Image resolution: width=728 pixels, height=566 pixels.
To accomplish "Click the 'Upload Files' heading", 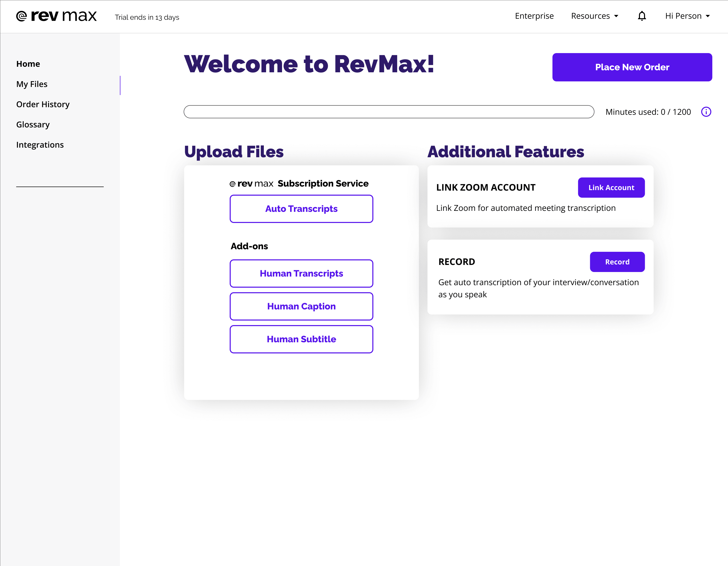I will coord(234,152).
